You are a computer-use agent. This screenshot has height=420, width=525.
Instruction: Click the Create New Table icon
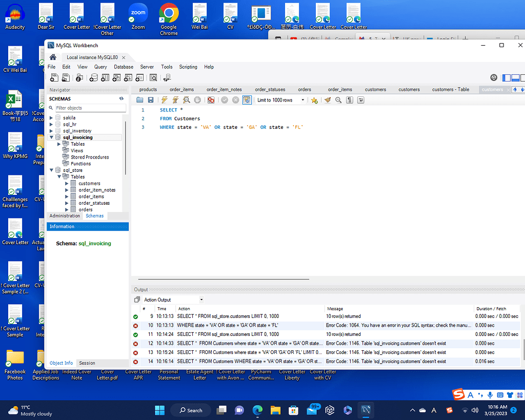tap(104, 77)
